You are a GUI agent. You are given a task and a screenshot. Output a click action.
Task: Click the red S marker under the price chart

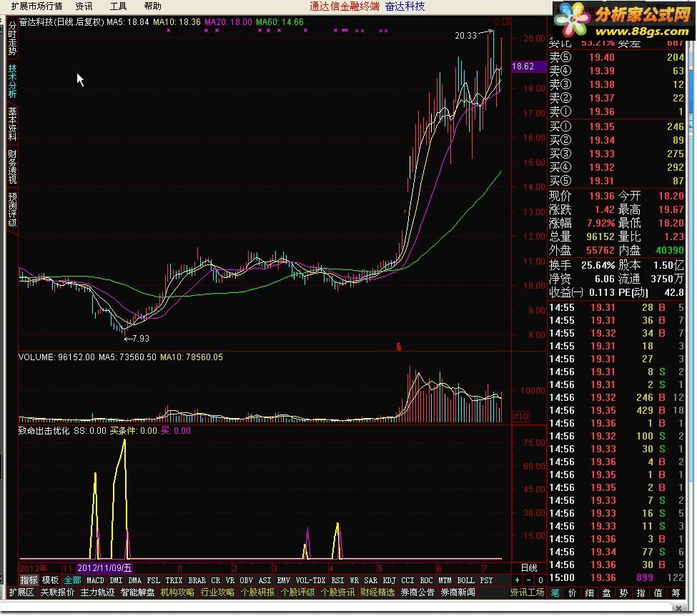coord(399,346)
